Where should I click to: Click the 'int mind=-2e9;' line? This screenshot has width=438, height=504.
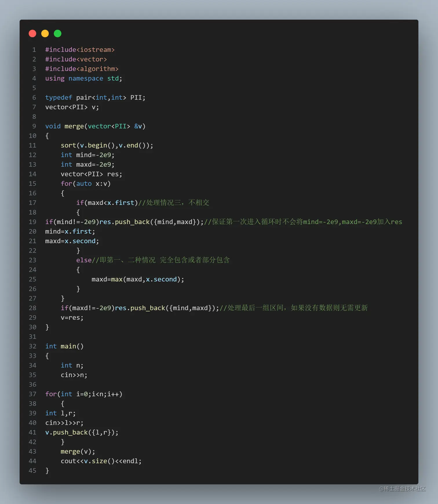click(88, 155)
